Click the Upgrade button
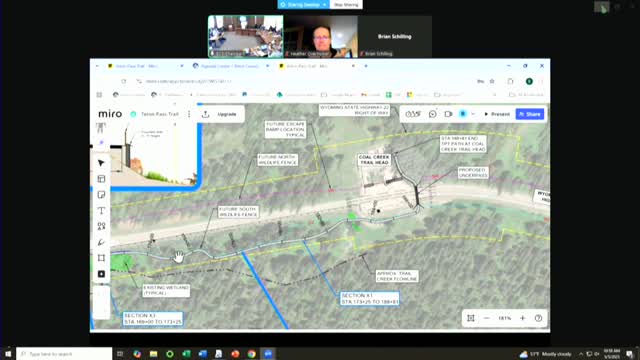 227,114
